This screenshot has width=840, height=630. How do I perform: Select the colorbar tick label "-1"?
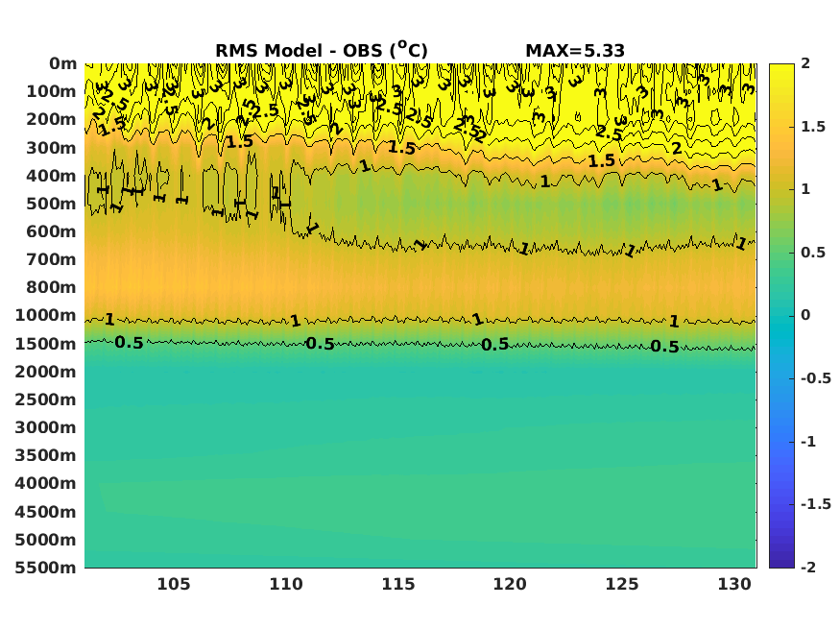[x=808, y=442]
